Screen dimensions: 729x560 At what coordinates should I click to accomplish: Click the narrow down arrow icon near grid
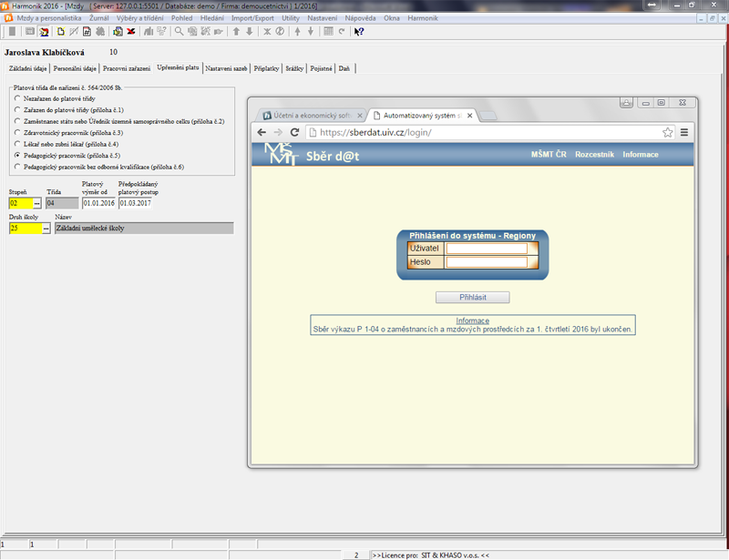click(x=311, y=32)
